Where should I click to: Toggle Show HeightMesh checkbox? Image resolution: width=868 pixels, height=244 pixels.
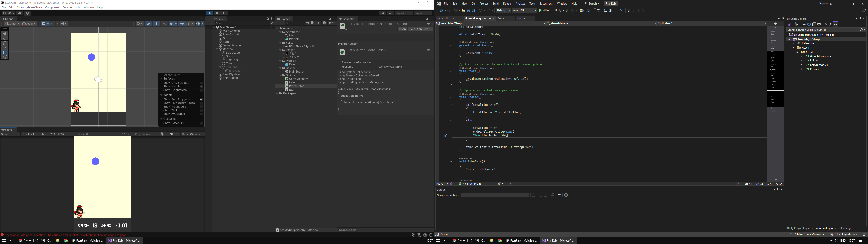coord(201,90)
